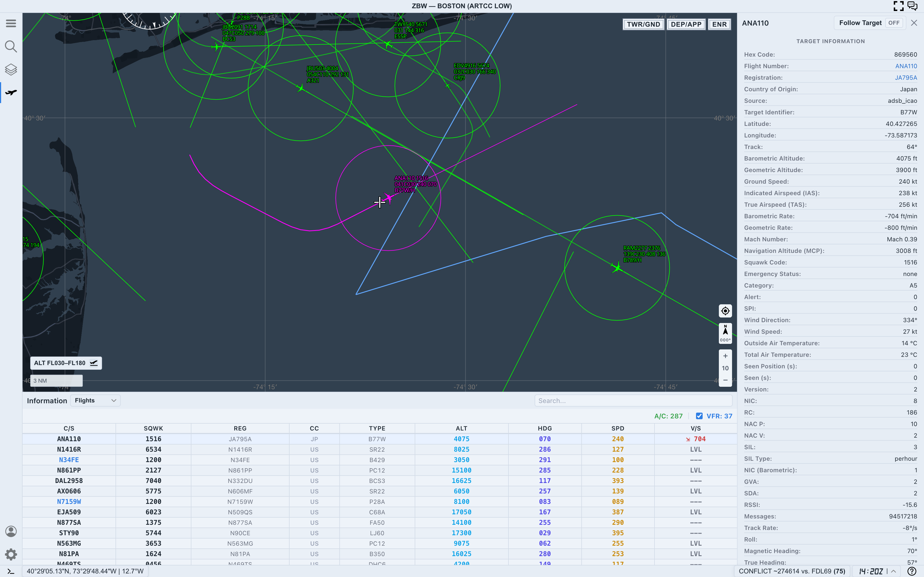Sort table by C/S column header
The width and height of the screenshot is (924, 577).
[69, 428]
